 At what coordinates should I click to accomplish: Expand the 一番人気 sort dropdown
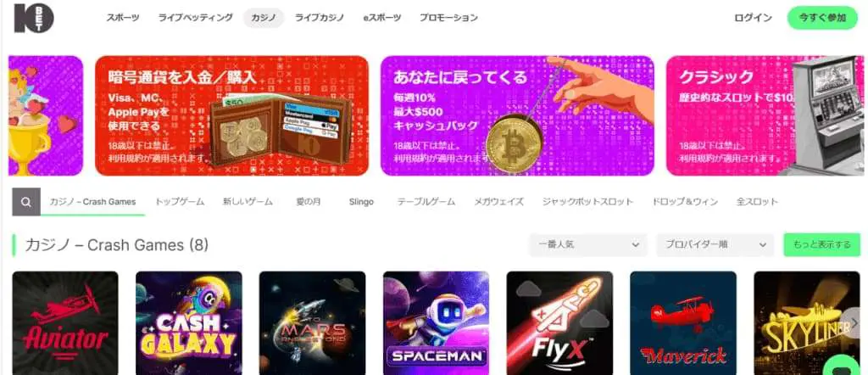click(588, 244)
